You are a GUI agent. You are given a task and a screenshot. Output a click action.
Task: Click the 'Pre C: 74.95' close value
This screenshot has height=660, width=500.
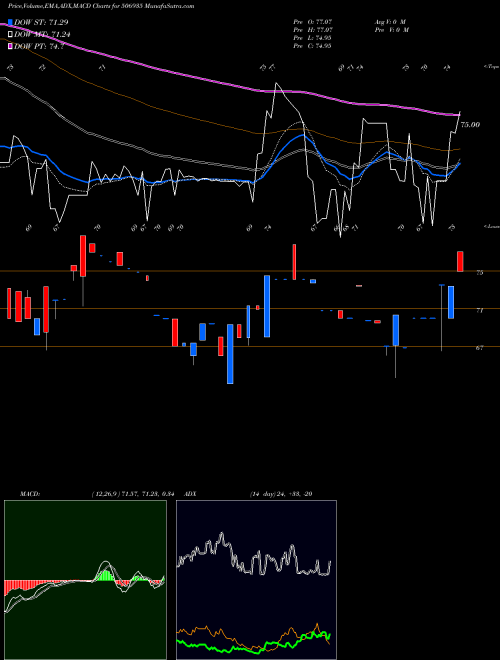(314, 46)
